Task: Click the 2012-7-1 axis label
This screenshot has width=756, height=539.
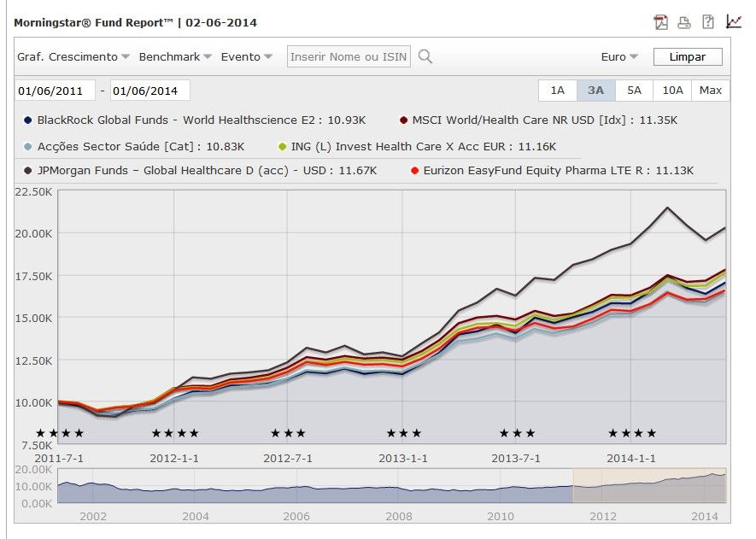Action: (x=288, y=459)
